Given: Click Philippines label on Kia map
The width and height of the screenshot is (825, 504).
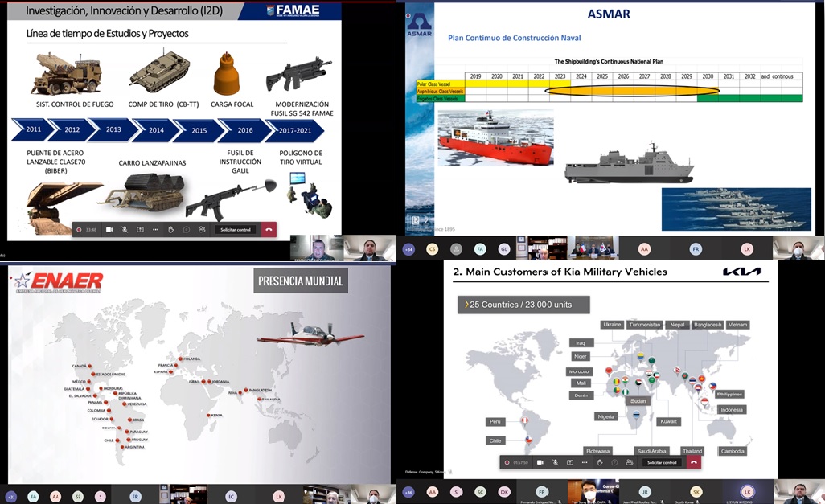Looking at the screenshot, I should tap(729, 394).
